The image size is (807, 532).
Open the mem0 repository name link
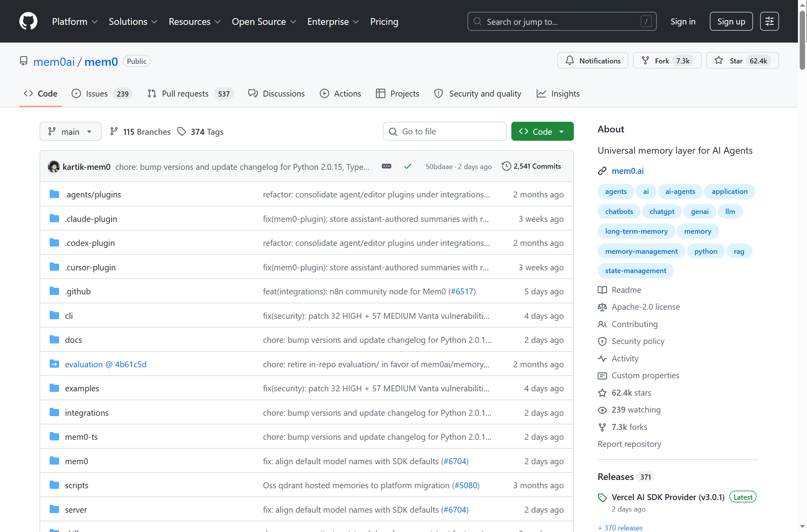101,61
